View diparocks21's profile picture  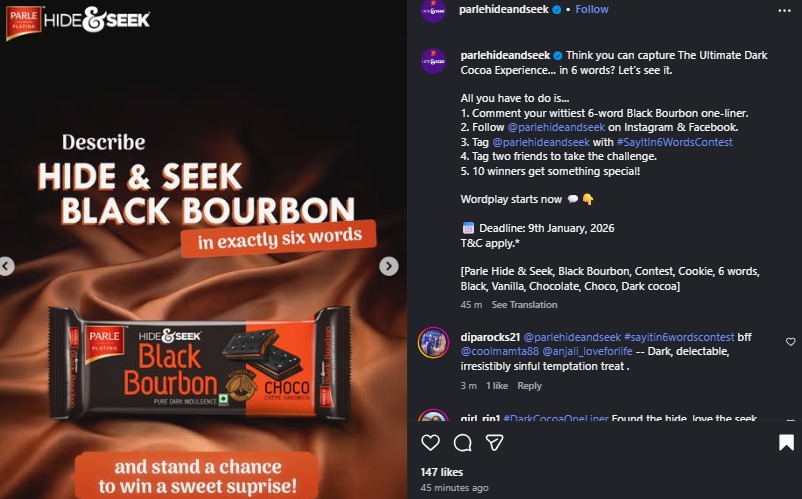[433, 342]
